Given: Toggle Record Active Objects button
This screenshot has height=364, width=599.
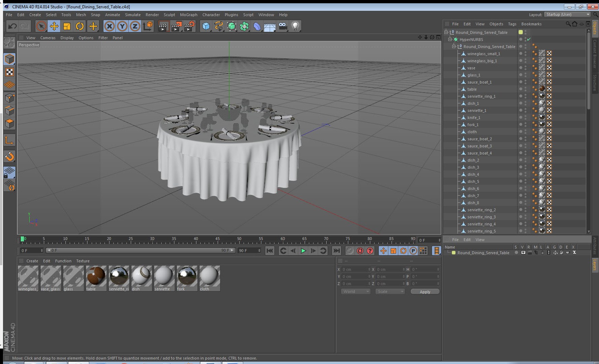Looking at the screenshot, I should coord(350,250).
